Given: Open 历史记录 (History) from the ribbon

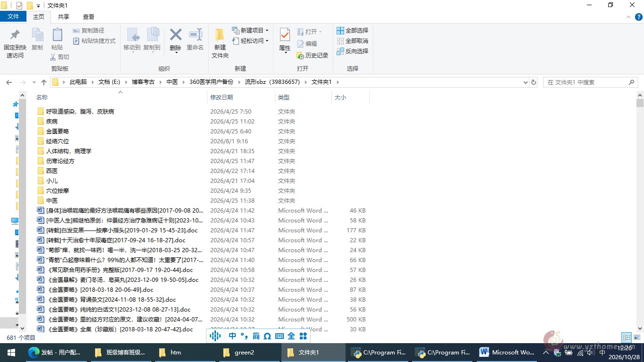Looking at the screenshot, I should click(x=313, y=56).
